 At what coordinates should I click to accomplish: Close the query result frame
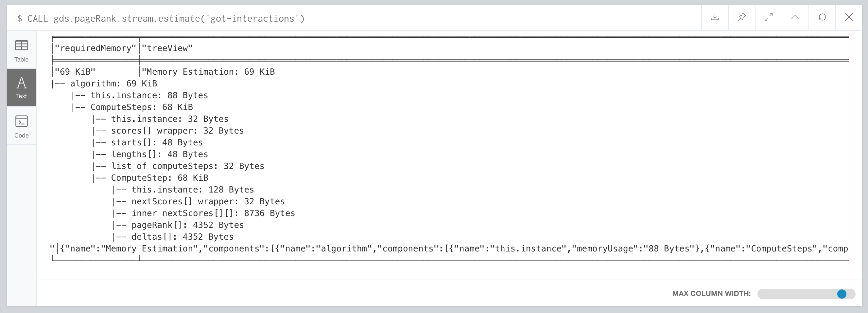pyautogui.click(x=849, y=18)
